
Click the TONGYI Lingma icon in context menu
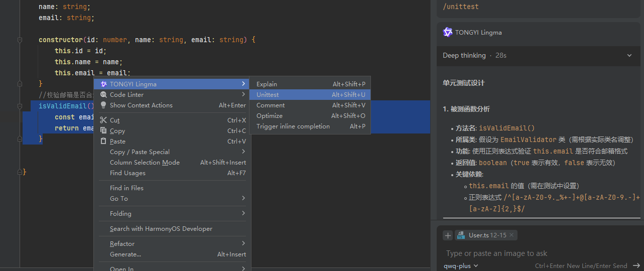point(103,84)
